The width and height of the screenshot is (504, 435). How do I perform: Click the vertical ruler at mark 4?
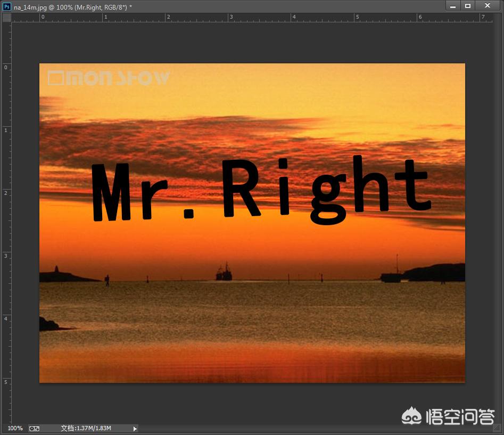6,319
